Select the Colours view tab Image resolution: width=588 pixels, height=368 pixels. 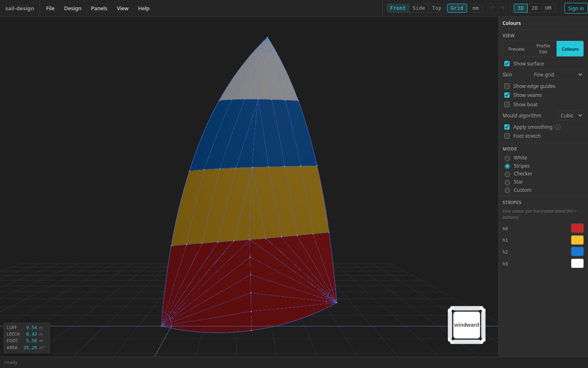[570, 49]
